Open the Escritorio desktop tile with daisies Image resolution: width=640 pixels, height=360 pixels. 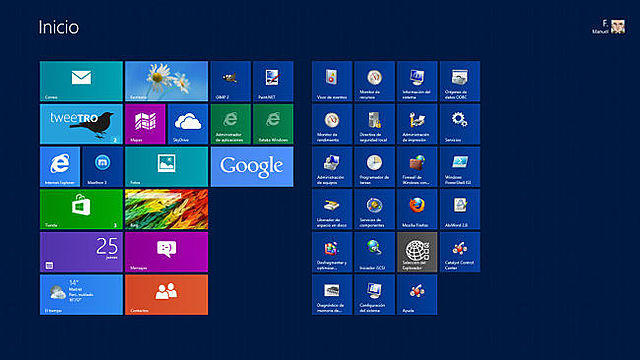pyautogui.click(x=167, y=81)
